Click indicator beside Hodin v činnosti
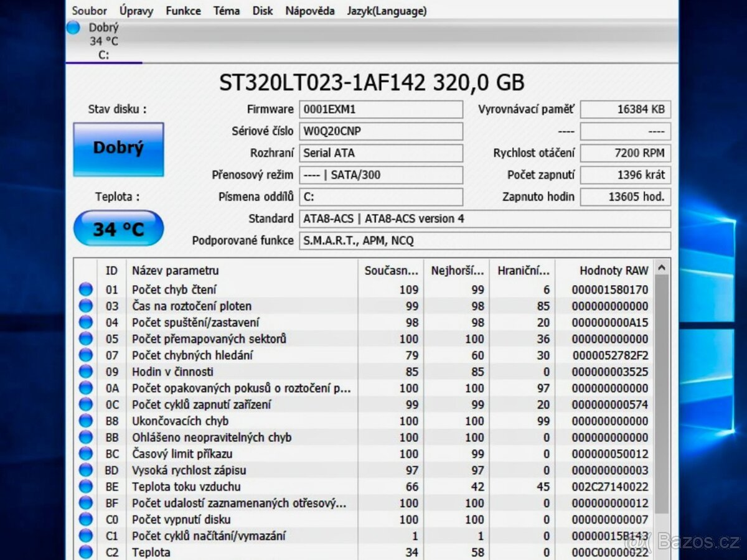This screenshot has height=560, width=747. click(85, 371)
